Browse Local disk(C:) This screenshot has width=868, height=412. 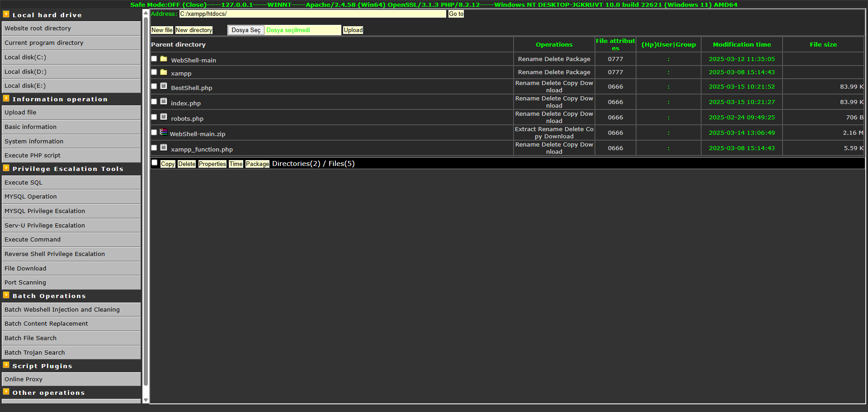[71, 57]
